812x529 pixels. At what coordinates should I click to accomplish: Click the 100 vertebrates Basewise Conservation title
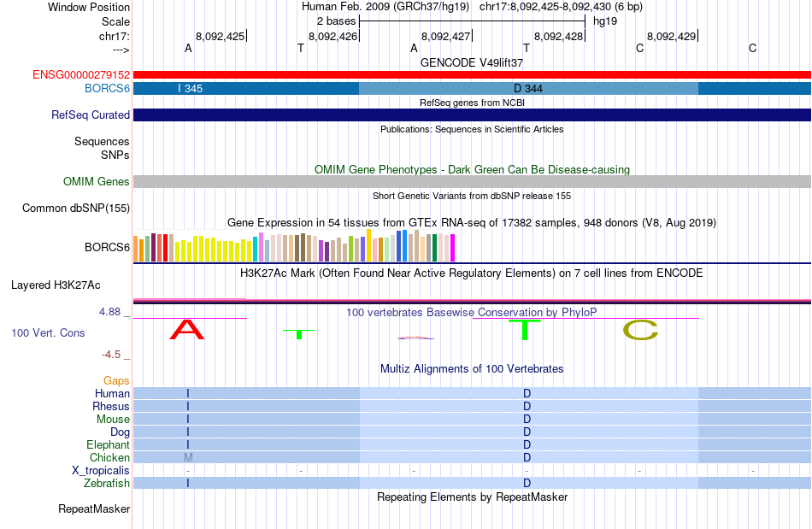(471, 312)
